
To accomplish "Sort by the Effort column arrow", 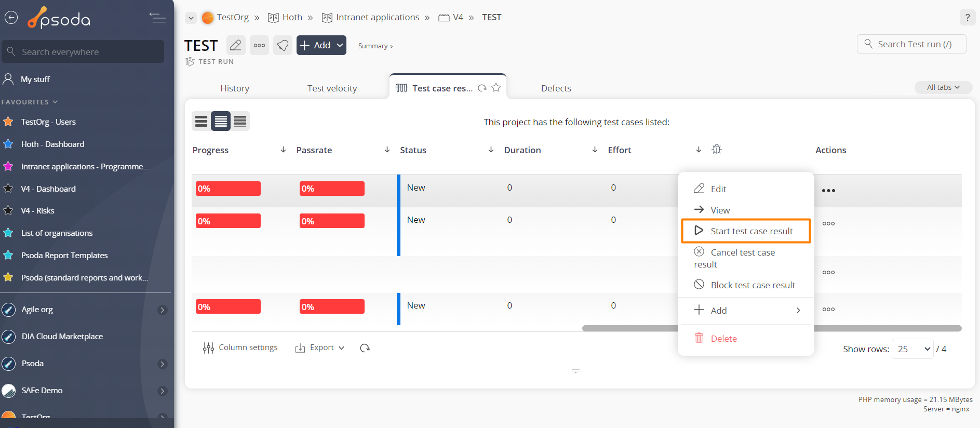I will pos(699,150).
